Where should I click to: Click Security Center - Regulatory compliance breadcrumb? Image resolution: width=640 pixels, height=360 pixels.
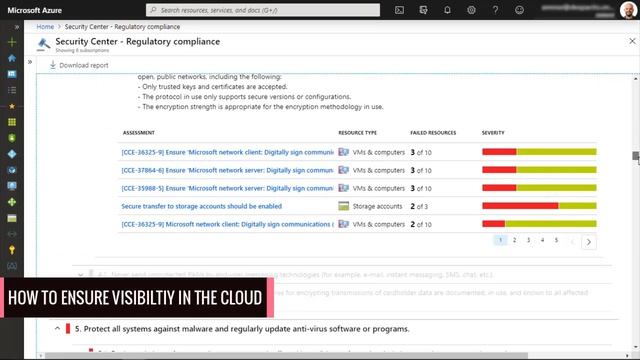[x=122, y=27]
